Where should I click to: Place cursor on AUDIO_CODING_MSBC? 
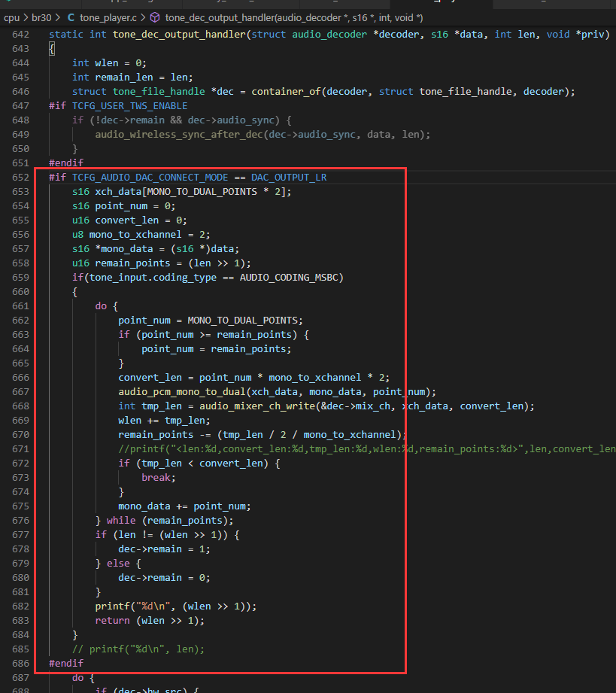(289, 278)
